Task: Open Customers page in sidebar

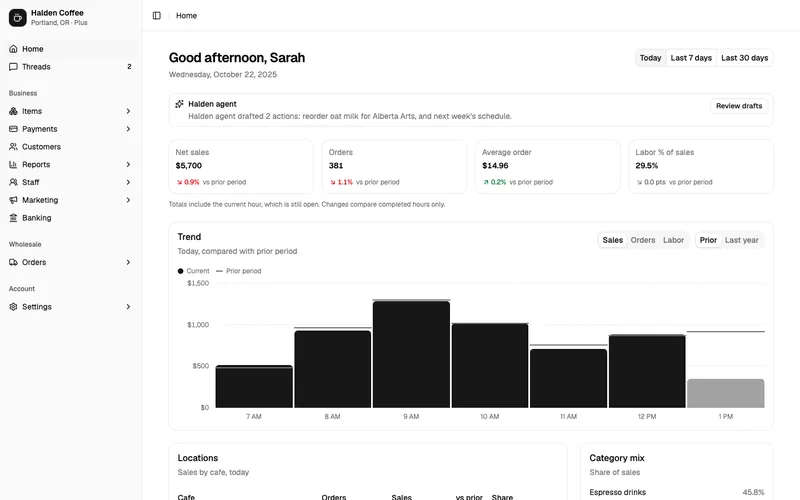Action: point(71,147)
